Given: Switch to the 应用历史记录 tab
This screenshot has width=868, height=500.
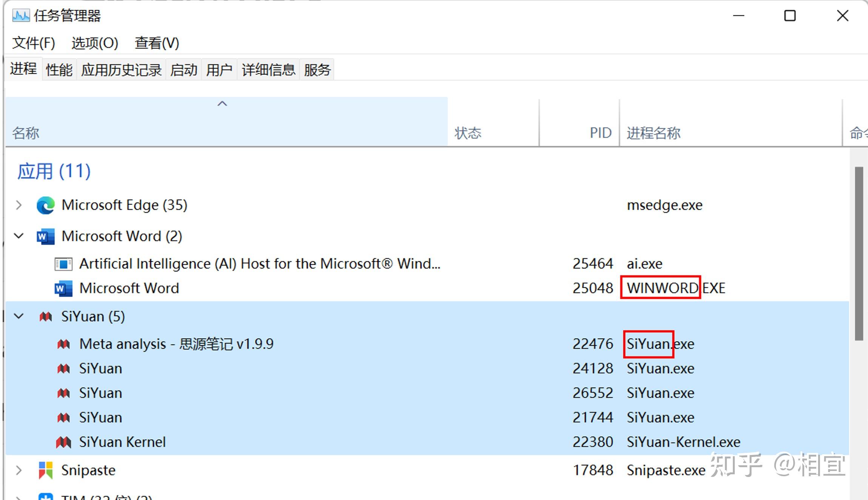Looking at the screenshot, I should (x=121, y=70).
